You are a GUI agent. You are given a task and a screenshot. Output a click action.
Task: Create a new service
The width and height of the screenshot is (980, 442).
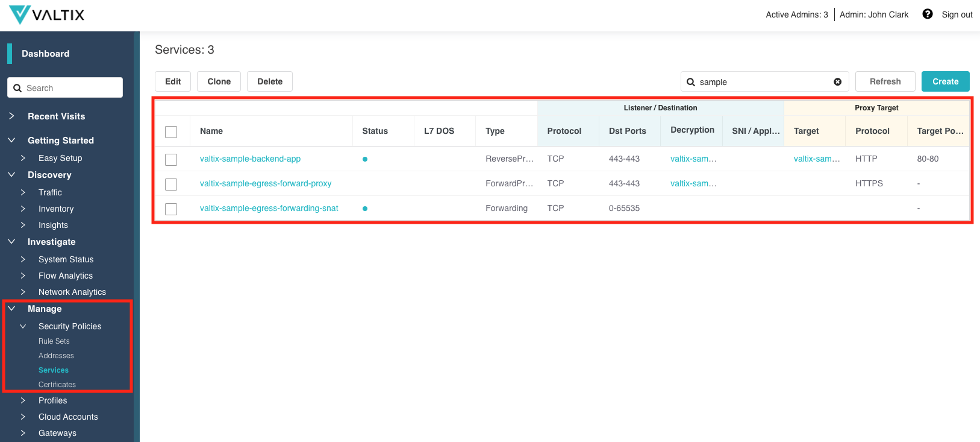946,81
